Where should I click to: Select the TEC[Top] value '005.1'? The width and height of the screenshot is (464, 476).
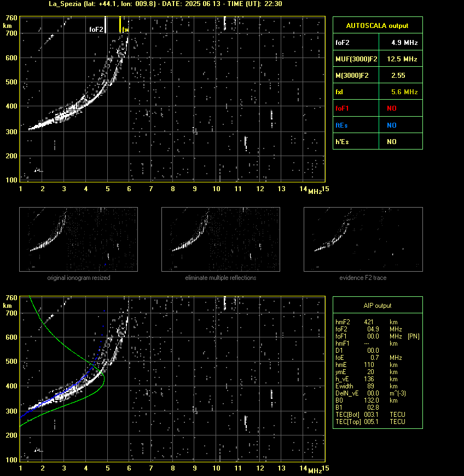(371, 422)
